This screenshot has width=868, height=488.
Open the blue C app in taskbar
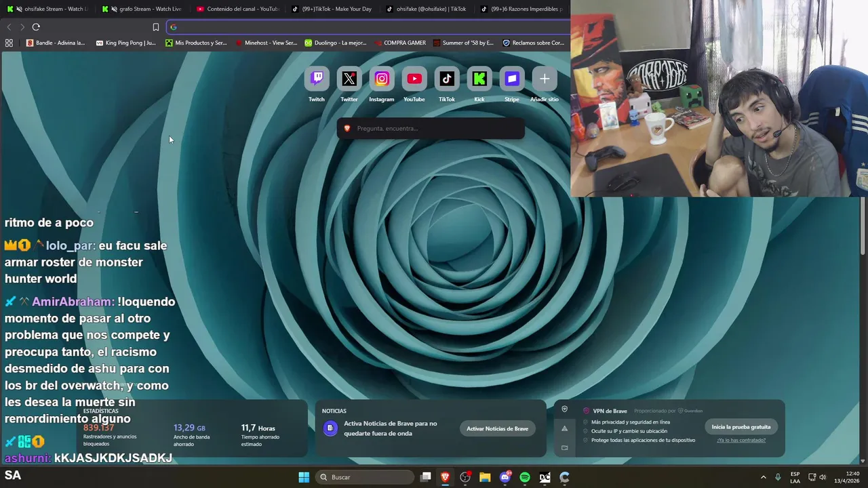564,477
